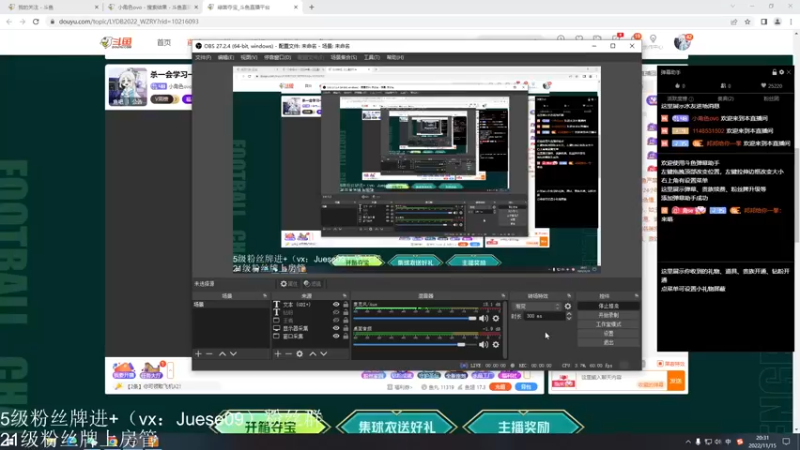Pop out the 混音器 mixer dock

tap(503, 296)
